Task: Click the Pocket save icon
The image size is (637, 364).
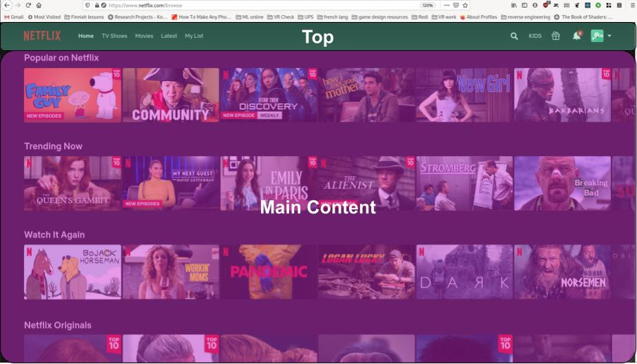Action: [x=456, y=6]
